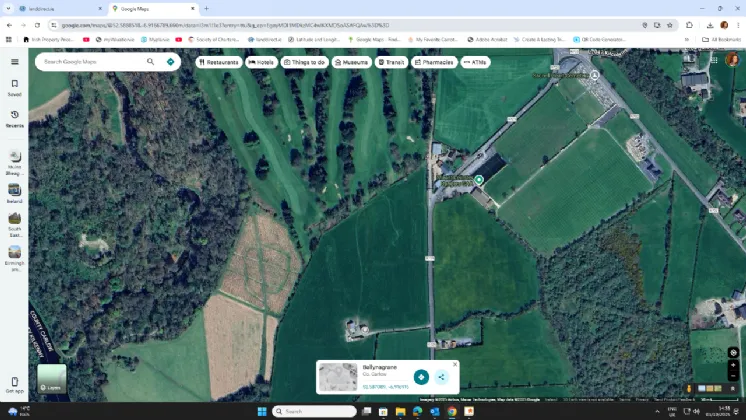The height and width of the screenshot is (420, 746).
Task: Open File Explorer from taskbar
Action: pyautogui.click(x=400, y=411)
